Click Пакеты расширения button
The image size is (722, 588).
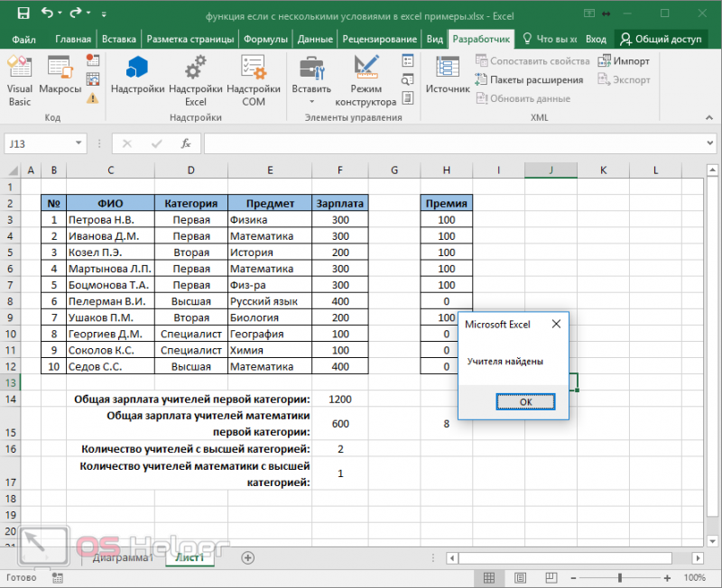pyautogui.click(x=529, y=79)
